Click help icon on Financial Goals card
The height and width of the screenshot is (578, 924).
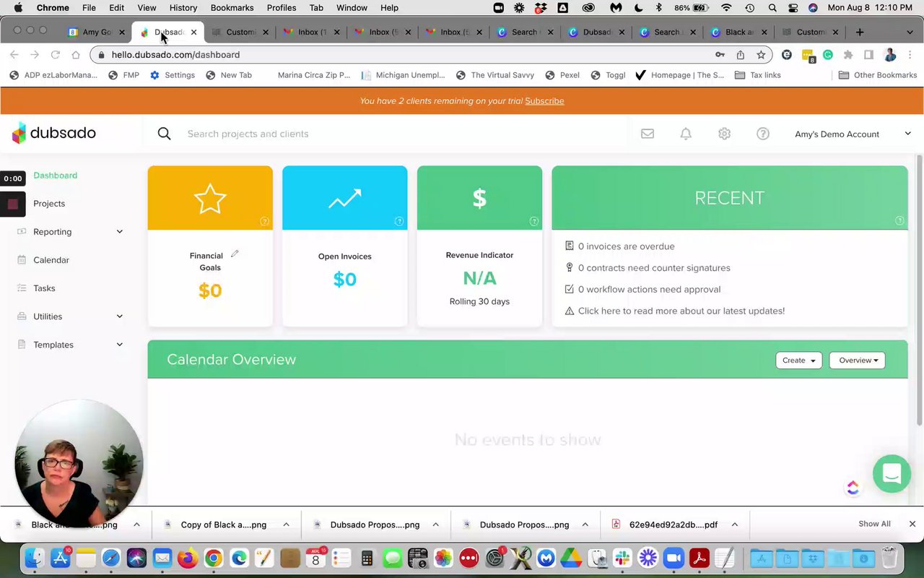pyautogui.click(x=264, y=221)
